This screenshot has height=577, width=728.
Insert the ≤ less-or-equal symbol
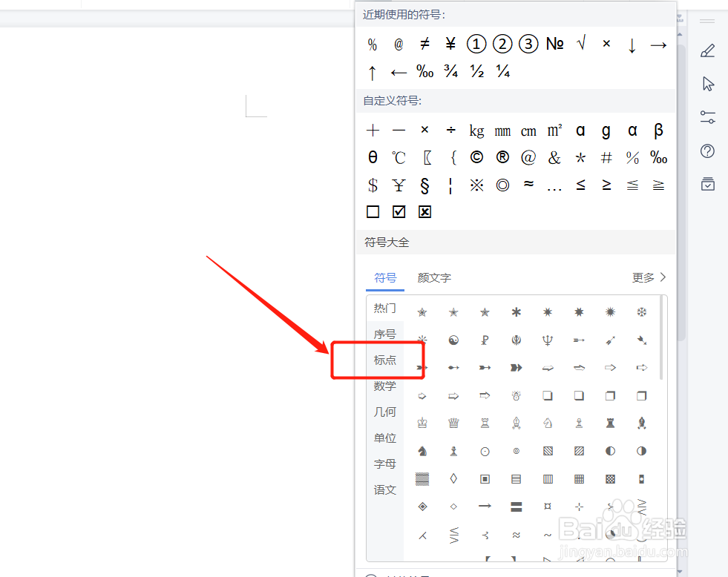[581, 185]
